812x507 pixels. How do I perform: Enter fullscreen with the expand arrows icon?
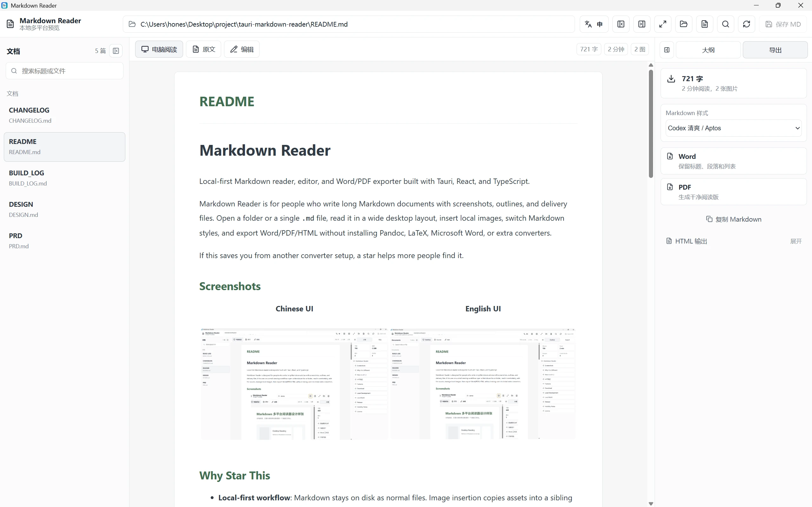(x=663, y=24)
